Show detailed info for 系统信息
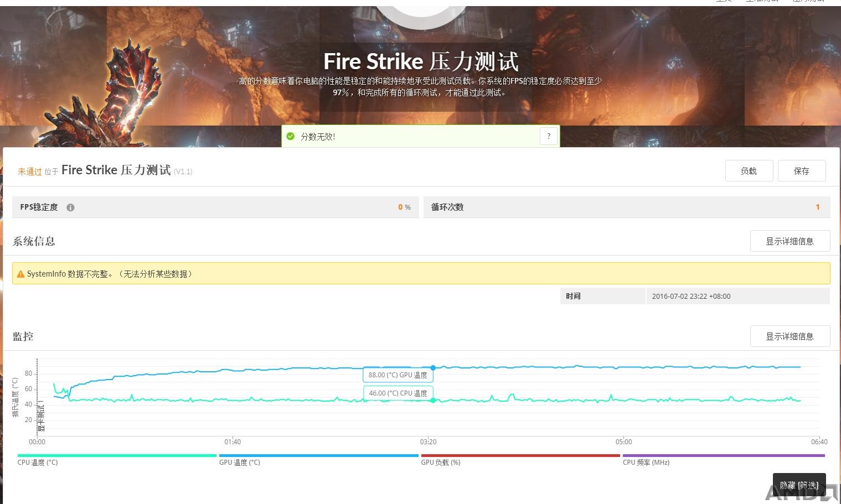 click(790, 241)
